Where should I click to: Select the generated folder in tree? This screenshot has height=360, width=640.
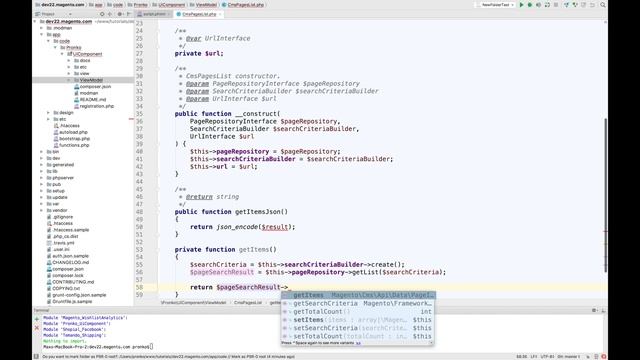[x=63, y=165]
